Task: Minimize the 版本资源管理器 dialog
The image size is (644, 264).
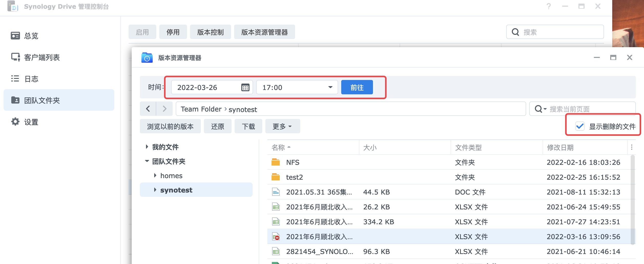Action: [597, 57]
